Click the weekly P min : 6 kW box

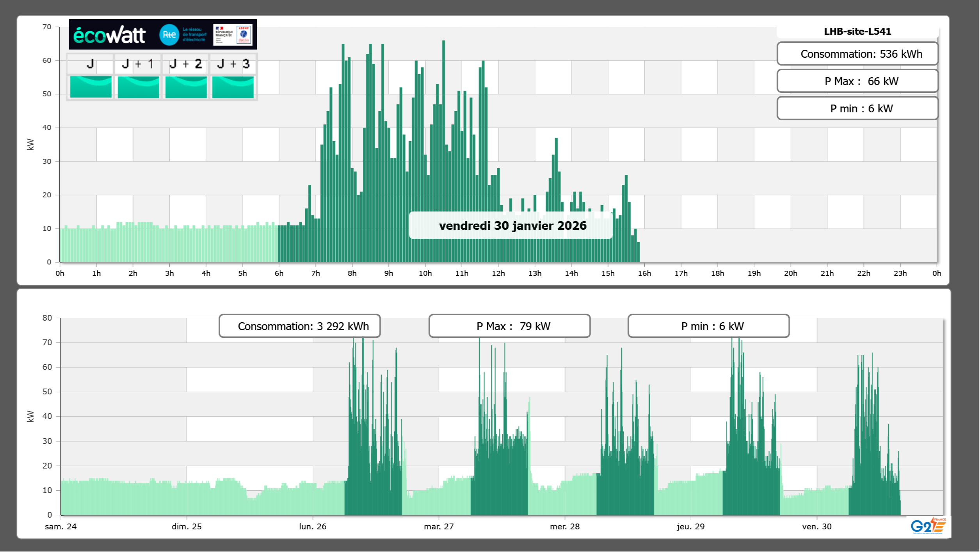pos(708,326)
